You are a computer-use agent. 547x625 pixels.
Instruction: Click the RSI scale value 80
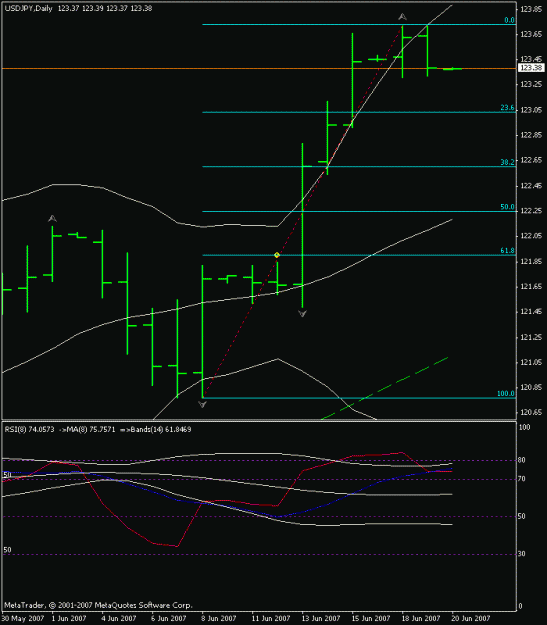point(521,460)
